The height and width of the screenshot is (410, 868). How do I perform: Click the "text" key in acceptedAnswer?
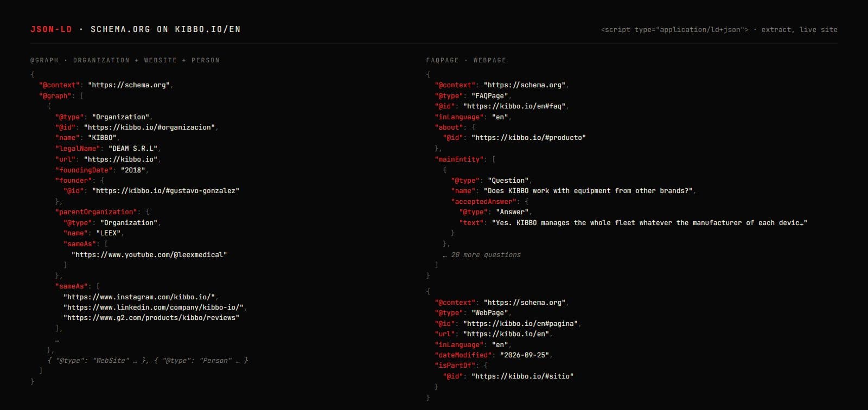click(471, 223)
